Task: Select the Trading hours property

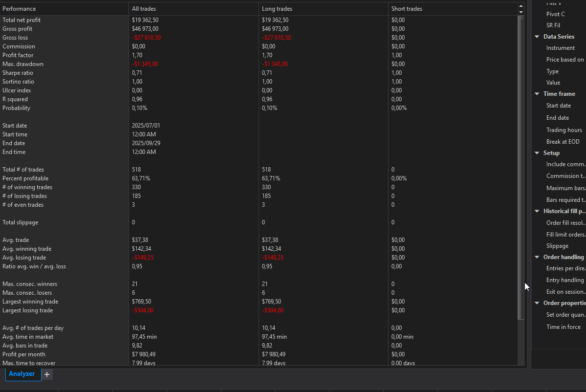Action: point(564,130)
